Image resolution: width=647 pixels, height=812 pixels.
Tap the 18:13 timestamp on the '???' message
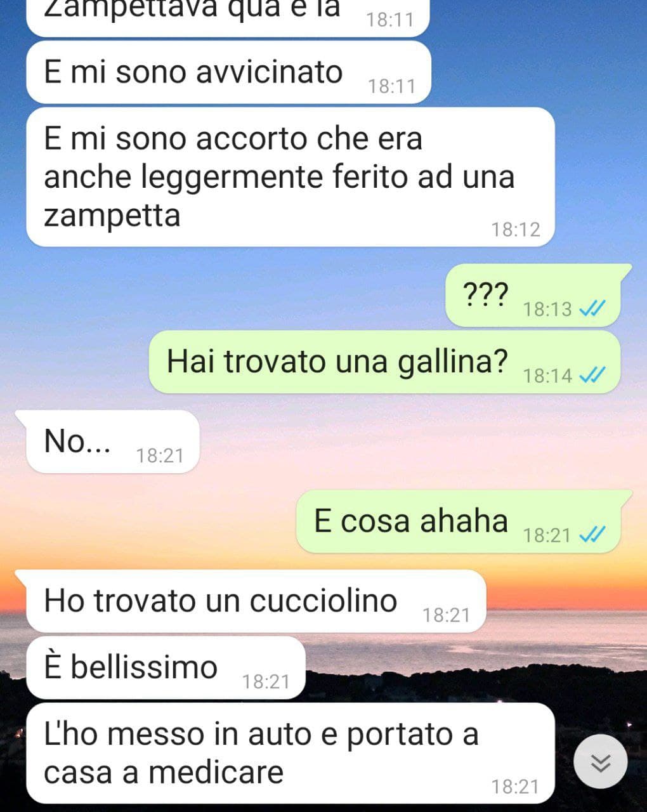coord(547,309)
